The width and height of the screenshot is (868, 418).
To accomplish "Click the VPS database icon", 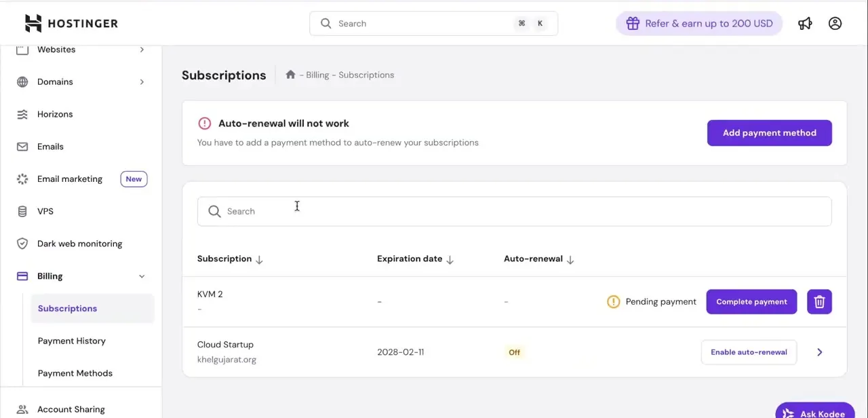I will pyautogui.click(x=22, y=212).
